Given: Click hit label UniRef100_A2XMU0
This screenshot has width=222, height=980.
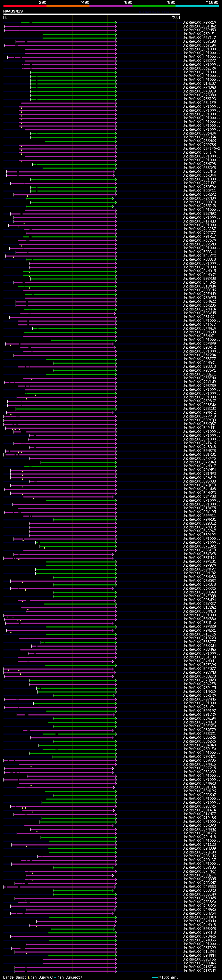Looking at the screenshot, I should tap(199, 198).
